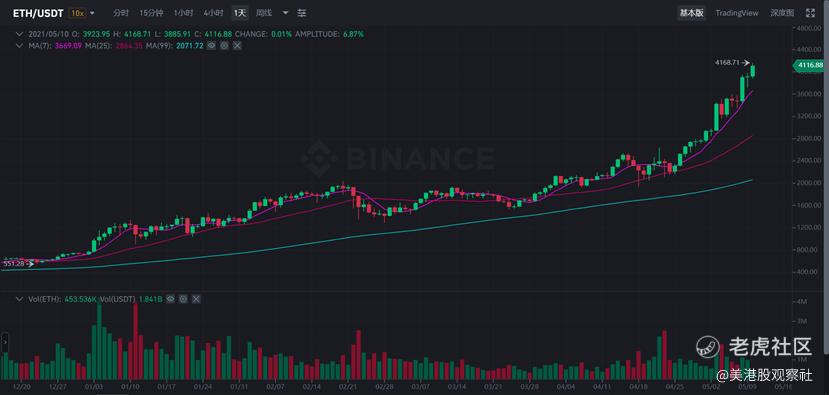Click the MA(7) value 3669.09

[x=69, y=46]
